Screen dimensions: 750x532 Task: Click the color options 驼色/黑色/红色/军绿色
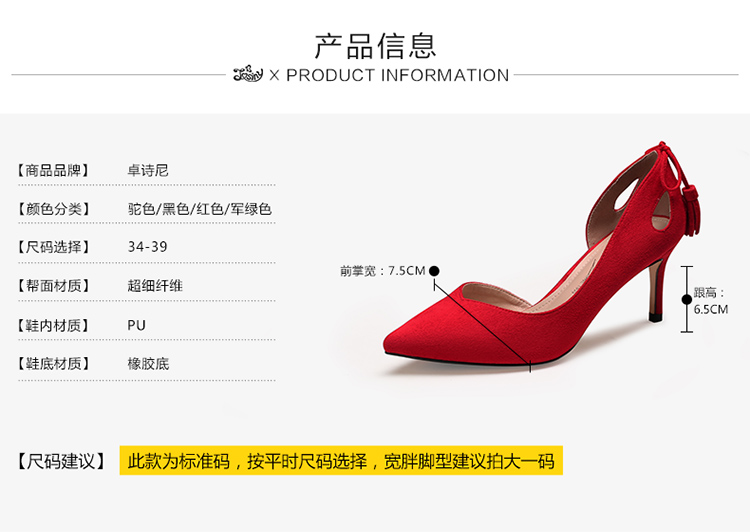[x=199, y=209]
